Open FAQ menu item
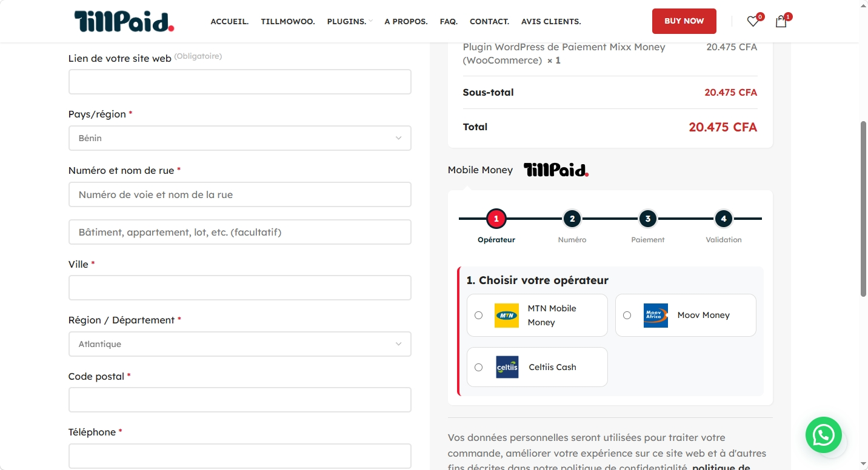The width and height of the screenshot is (868, 470). (x=449, y=21)
